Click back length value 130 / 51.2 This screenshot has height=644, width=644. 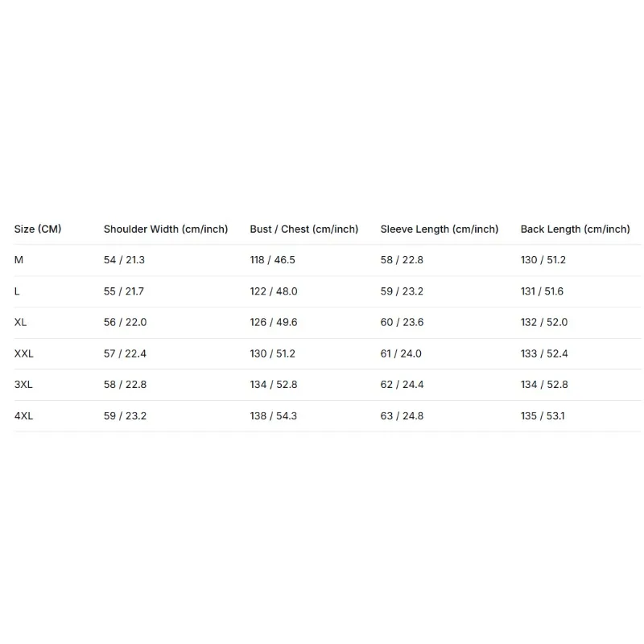[x=543, y=260]
